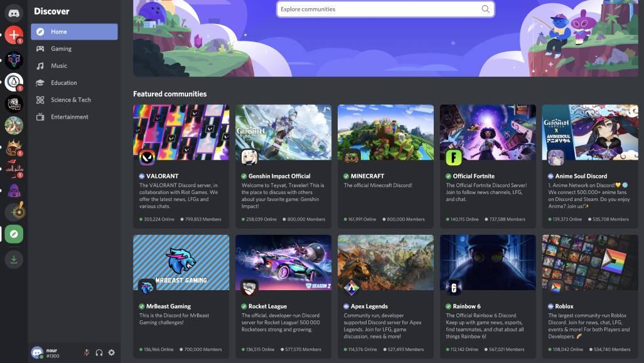The image size is (644, 363).
Task: Click the MrBeast Gaming striped banner
Action: (x=181, y=263)
